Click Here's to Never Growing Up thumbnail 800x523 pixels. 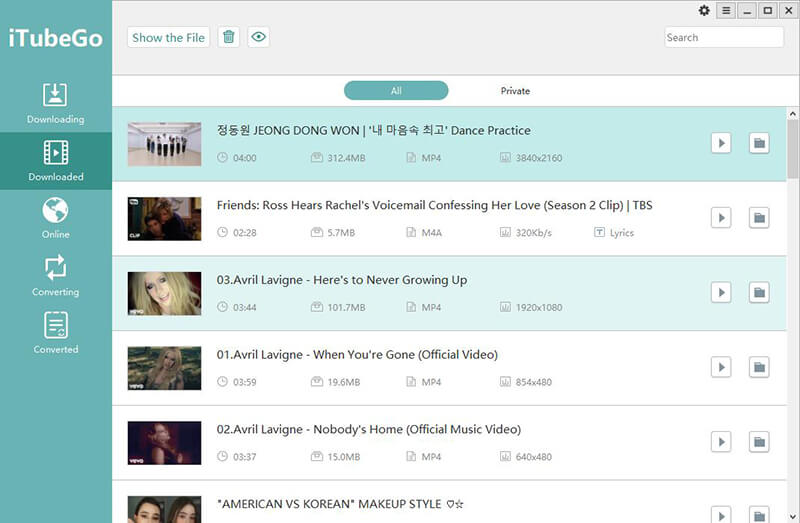[164, 293]
